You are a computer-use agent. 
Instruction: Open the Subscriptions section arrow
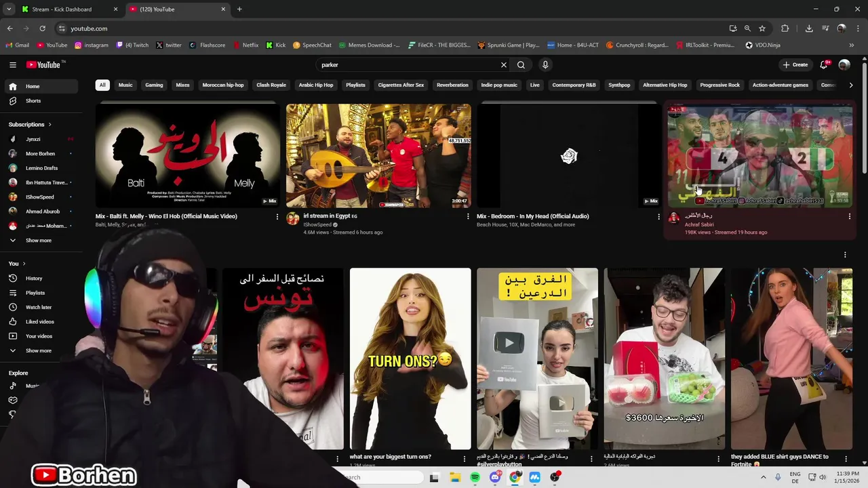click(50, 125)
